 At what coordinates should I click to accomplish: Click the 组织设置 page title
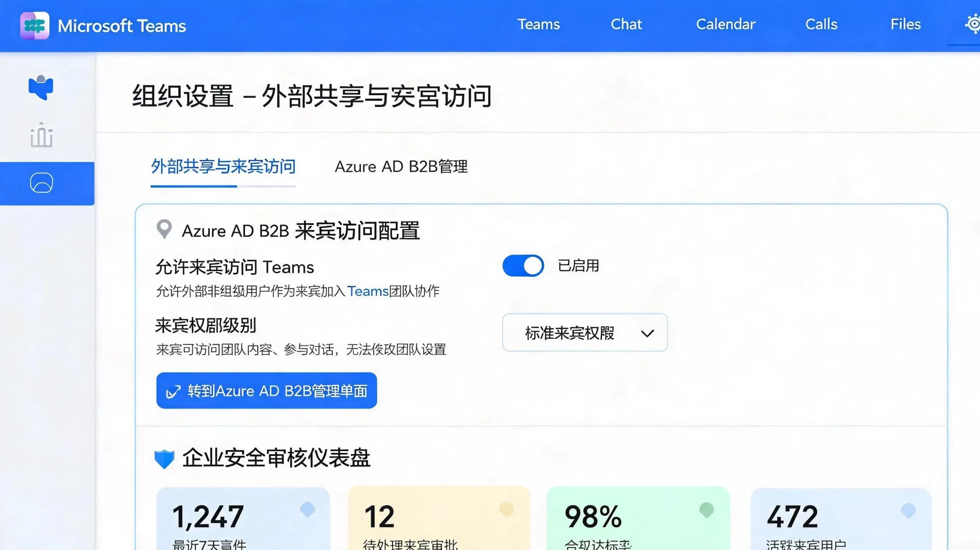pyautogui.click(x=312, y=96)
